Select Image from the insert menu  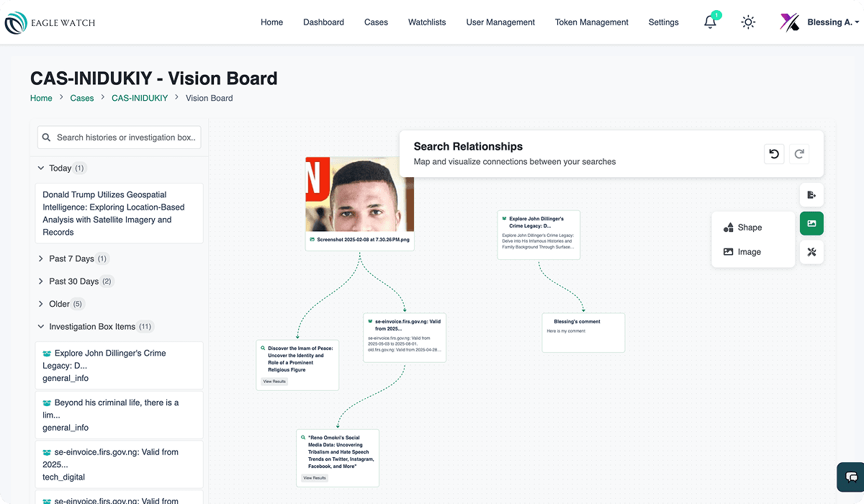click(749, 252)
